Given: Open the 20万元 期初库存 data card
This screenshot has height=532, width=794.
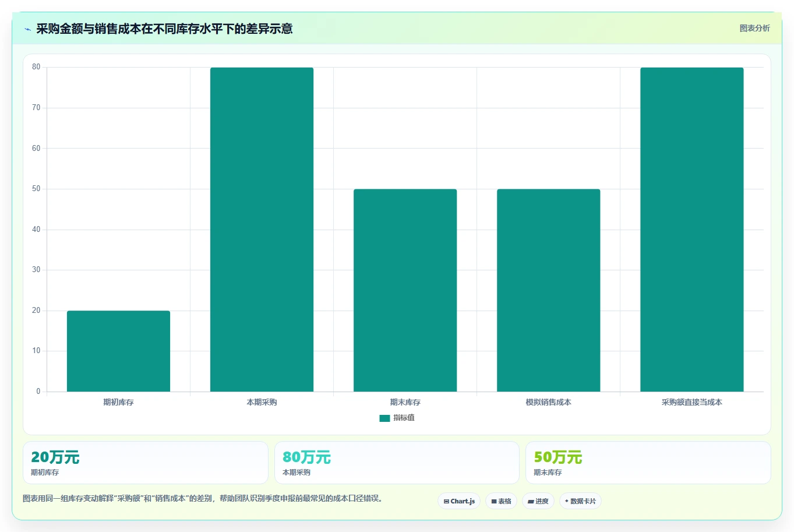Looking at the screenshot, I should 146,463.
